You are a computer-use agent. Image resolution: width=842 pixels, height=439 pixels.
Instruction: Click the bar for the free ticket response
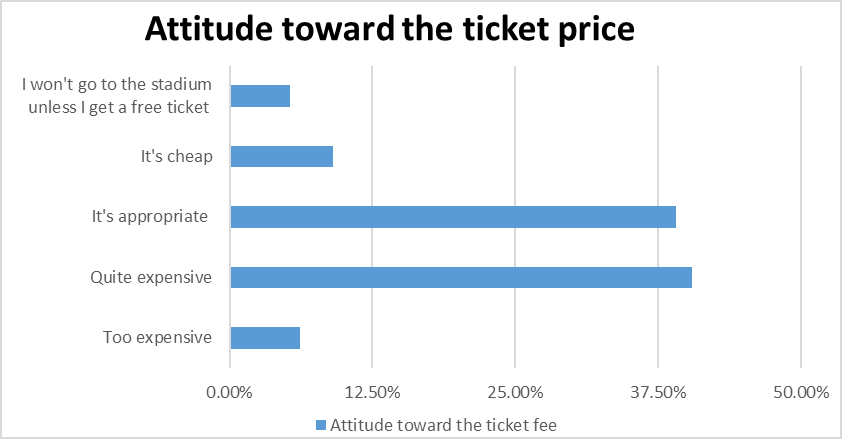pos(260,96)
